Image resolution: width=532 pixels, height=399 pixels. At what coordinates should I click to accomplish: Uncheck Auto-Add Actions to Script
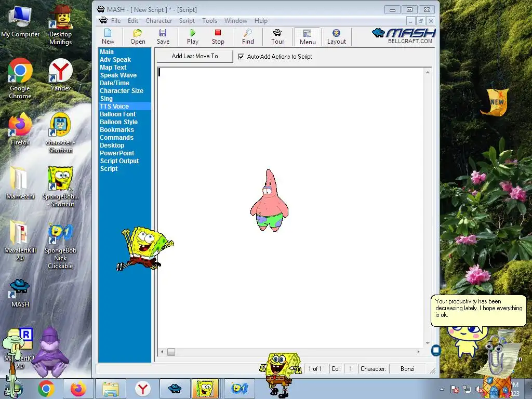click(241, 57)
